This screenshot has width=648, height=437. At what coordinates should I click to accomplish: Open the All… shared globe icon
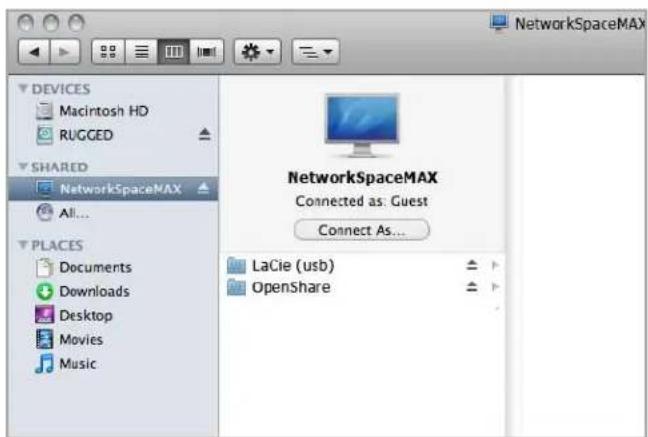[x=44, y=213]
